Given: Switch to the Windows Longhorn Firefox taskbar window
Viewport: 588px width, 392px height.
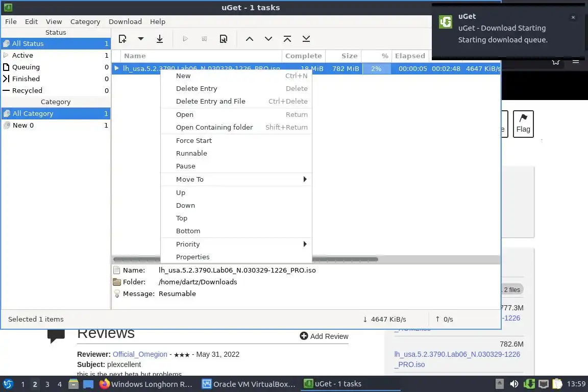Looking at the screenshot, I should [x=146, y=384].
